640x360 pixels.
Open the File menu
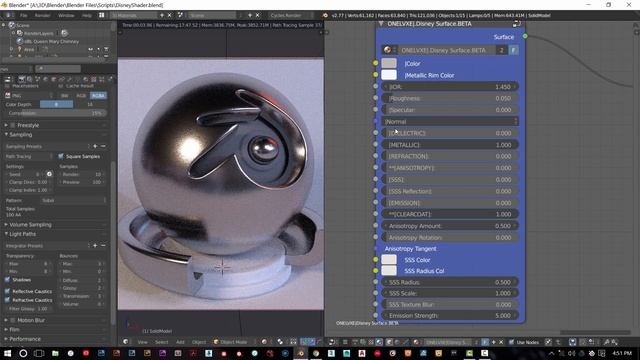(x=24, y=15)
